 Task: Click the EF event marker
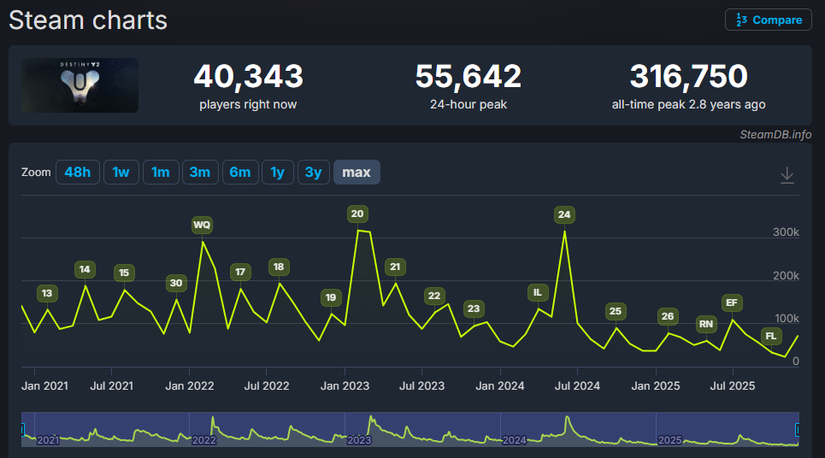732,302
